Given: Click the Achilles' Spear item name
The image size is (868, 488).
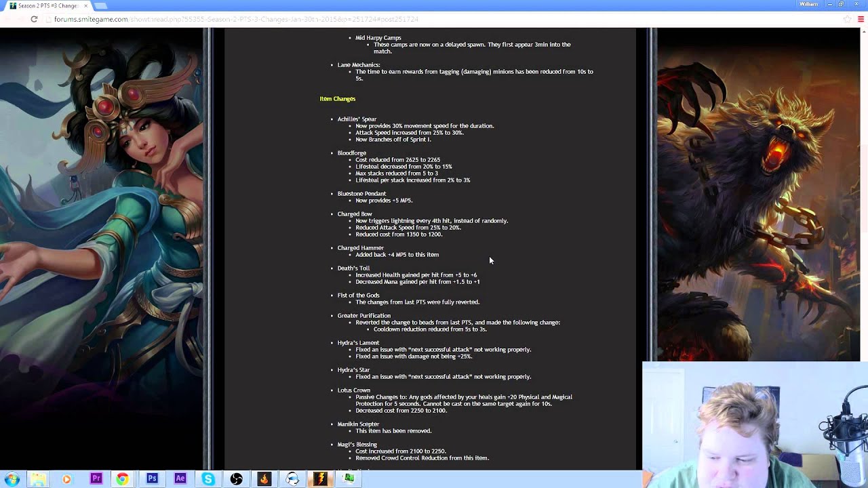Looking at the screenshot, I should pyautogui.click(x=357, y=119).
